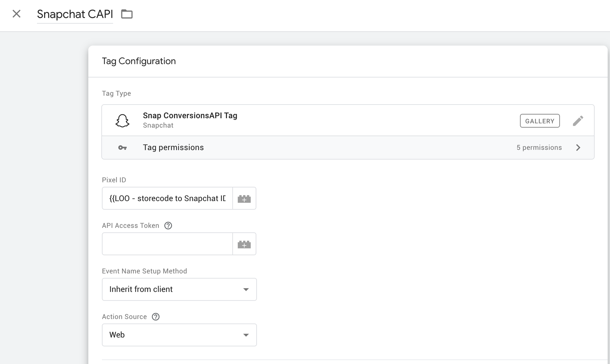Click the API Access Token input field
The height and width of the screenshot is (364, 610).
tap(167, 244)
